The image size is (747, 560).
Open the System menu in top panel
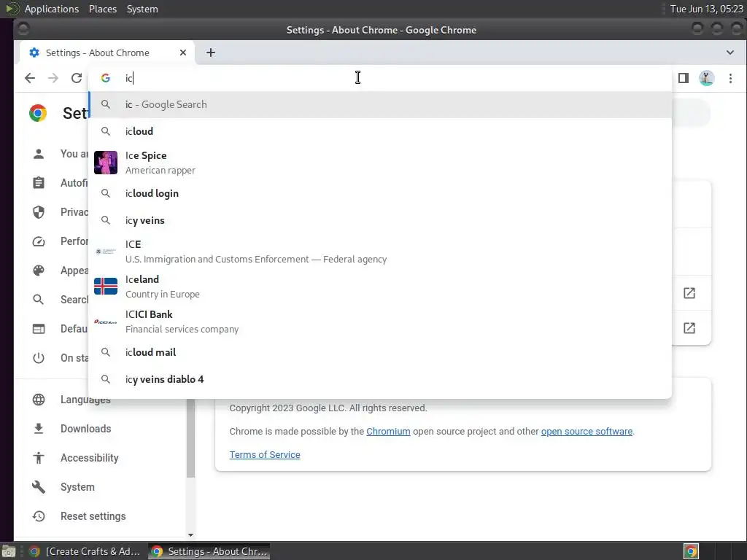click(142, 9)
